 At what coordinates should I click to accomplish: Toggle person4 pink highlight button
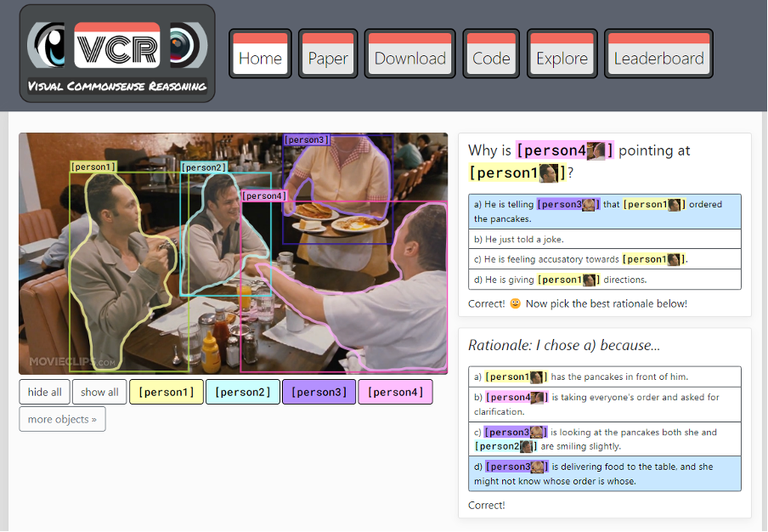point(395,392)
